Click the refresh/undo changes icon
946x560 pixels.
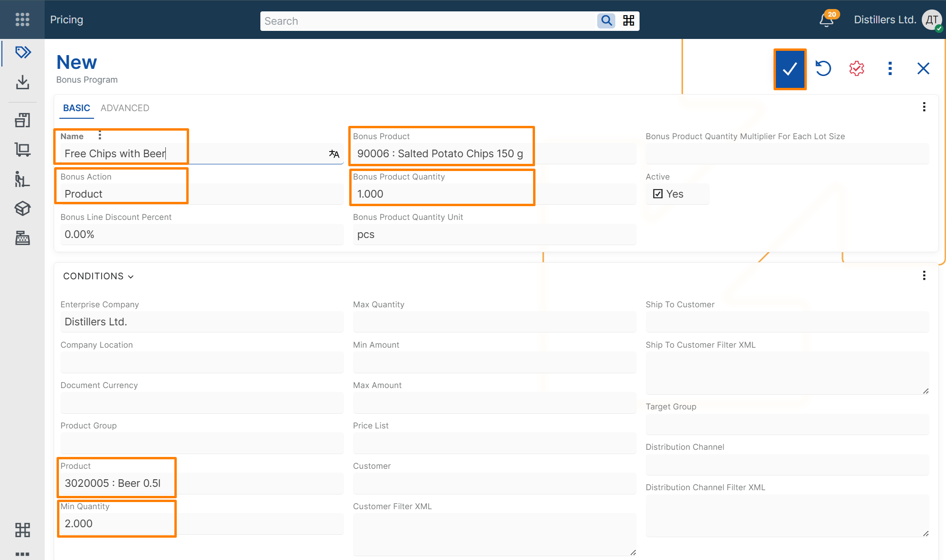pos(823,69)
